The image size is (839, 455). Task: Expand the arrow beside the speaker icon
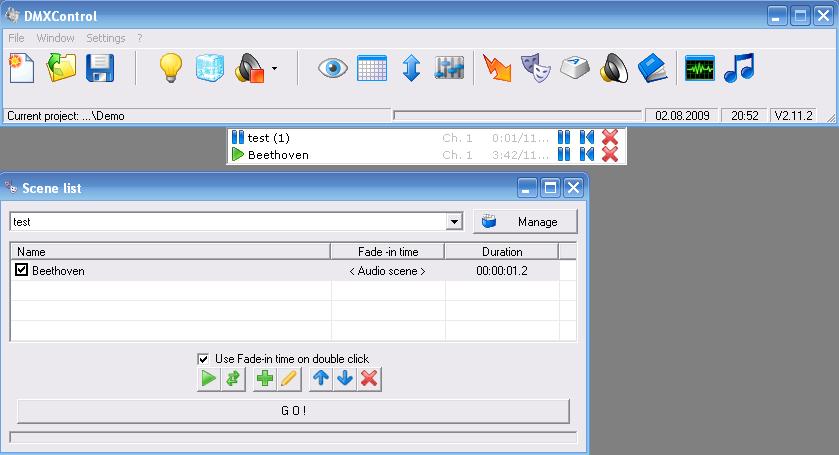[274, 69]
